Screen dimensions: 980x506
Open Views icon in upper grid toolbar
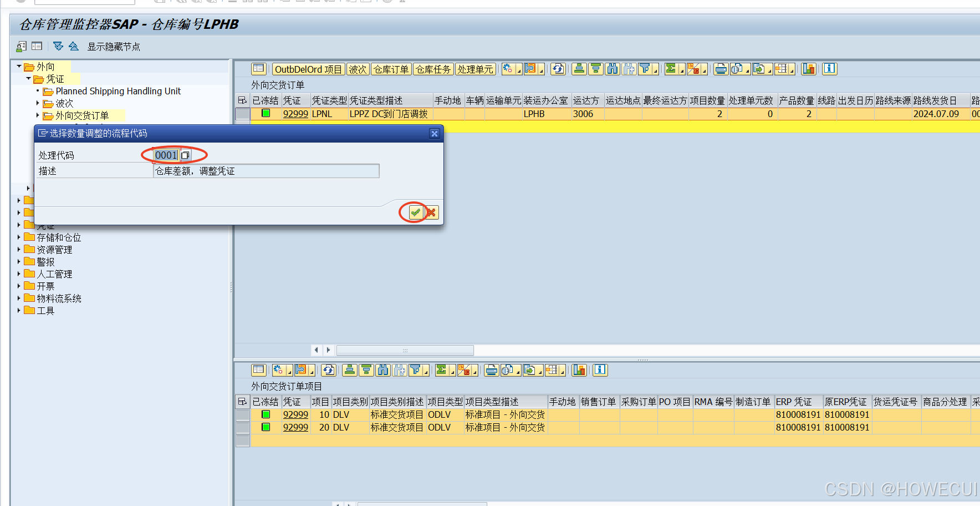[x=737, y=69]
